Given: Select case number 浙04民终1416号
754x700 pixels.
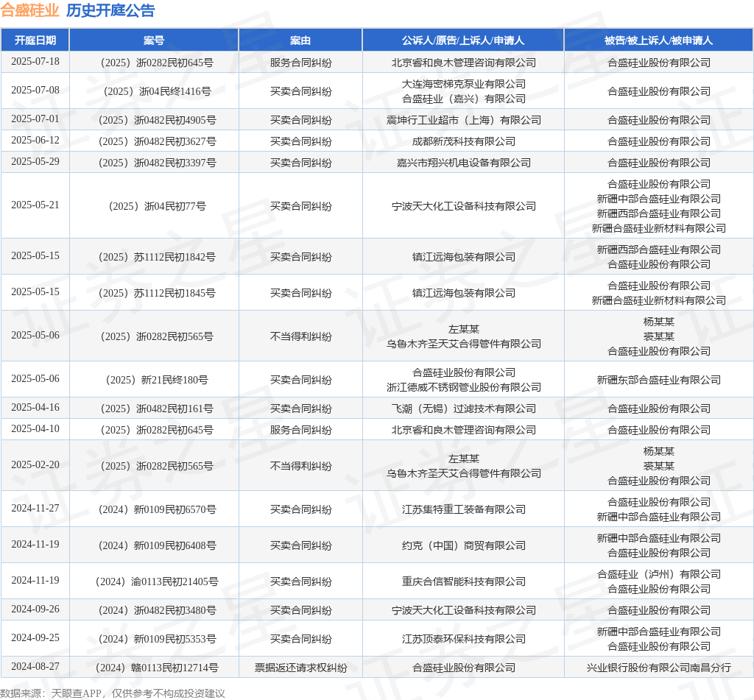Looking at the screenshot, I should pyautogui.click(x=157, y=91).
